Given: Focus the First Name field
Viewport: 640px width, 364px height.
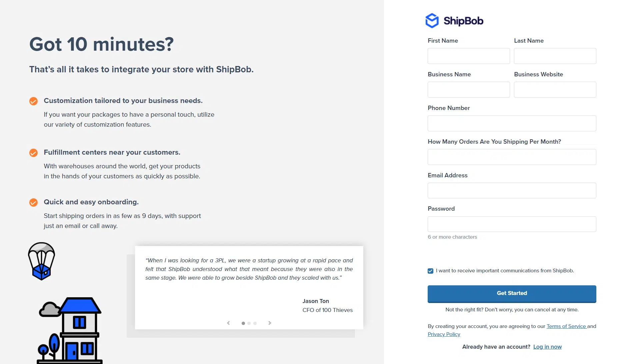Looking at the screenshot, I should coord(469,56).
